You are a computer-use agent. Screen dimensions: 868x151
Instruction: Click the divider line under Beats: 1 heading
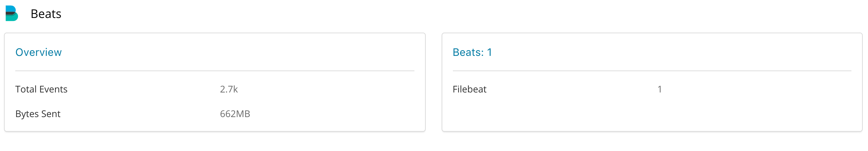(x=652, y=71)
